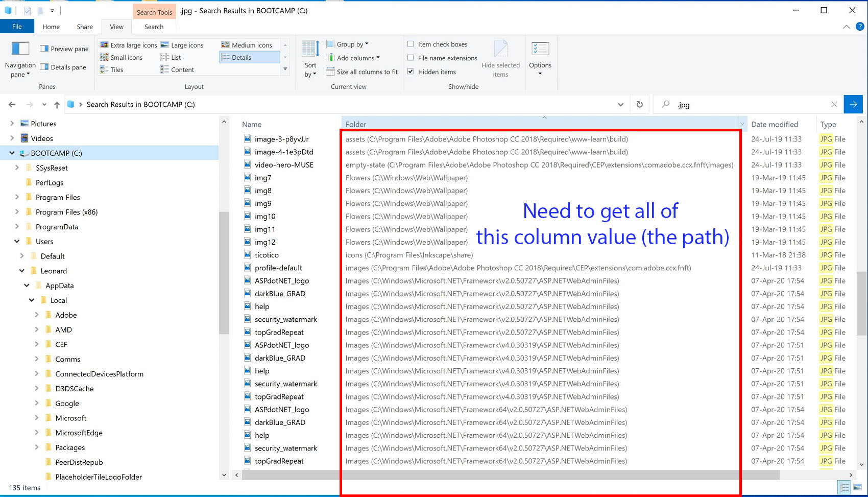Choose the List layout
This screenshot has width=868, height=497.
pos(171,57)
